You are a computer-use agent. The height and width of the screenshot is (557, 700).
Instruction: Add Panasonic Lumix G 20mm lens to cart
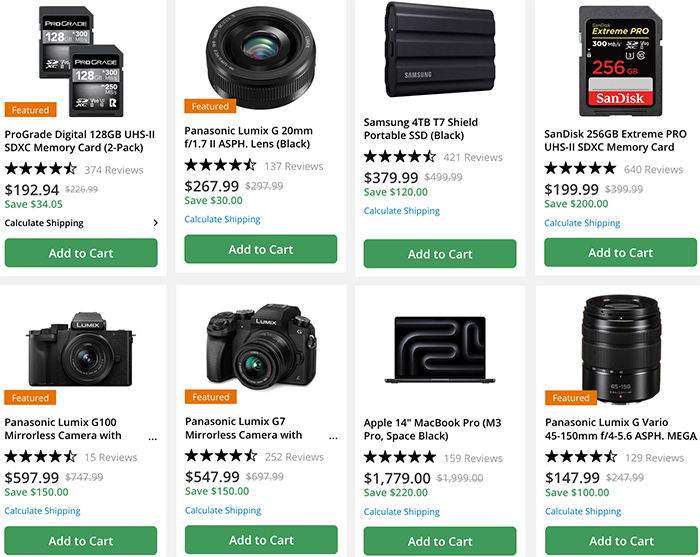tap(260, 249)
